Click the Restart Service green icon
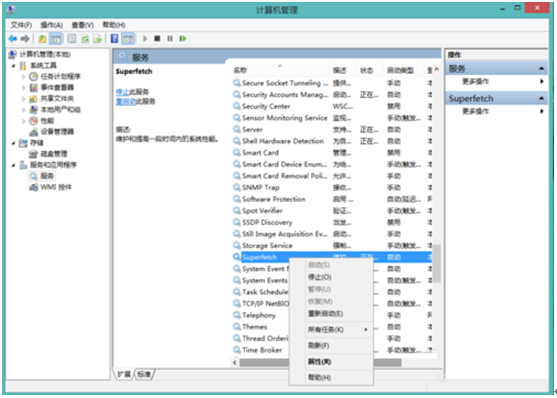The height and width of the screenshot is (398, 557). (x=183, y=38)
